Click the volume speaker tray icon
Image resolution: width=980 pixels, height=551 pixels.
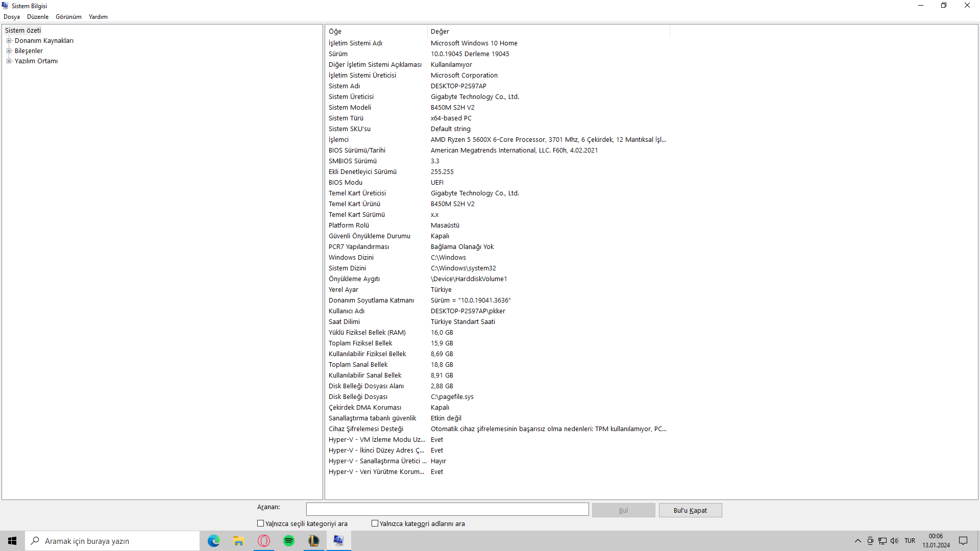(894, 541)
